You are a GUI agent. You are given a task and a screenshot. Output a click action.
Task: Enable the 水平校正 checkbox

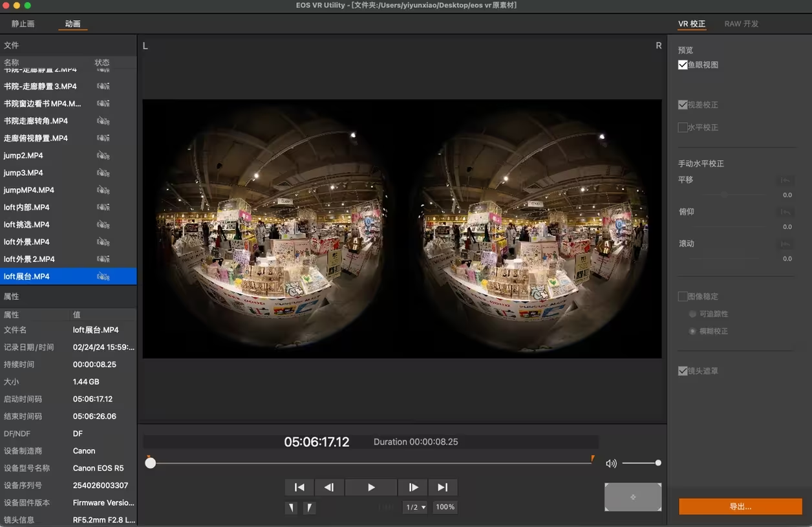[683, 127]
